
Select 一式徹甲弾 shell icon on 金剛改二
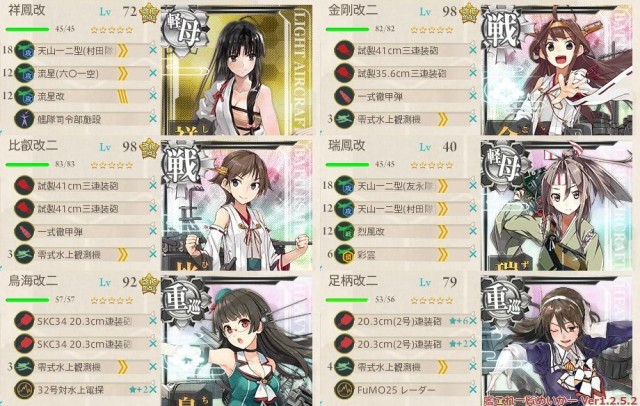[x=344, y=96]
